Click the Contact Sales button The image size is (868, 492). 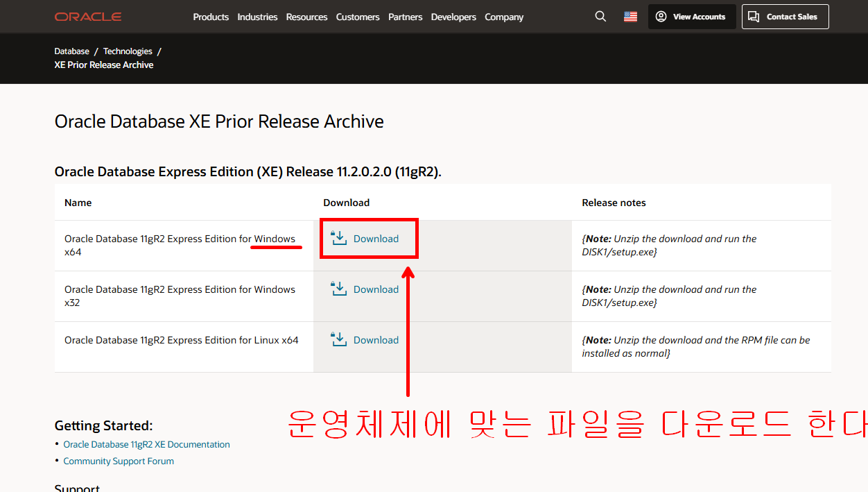pos(785,17)
